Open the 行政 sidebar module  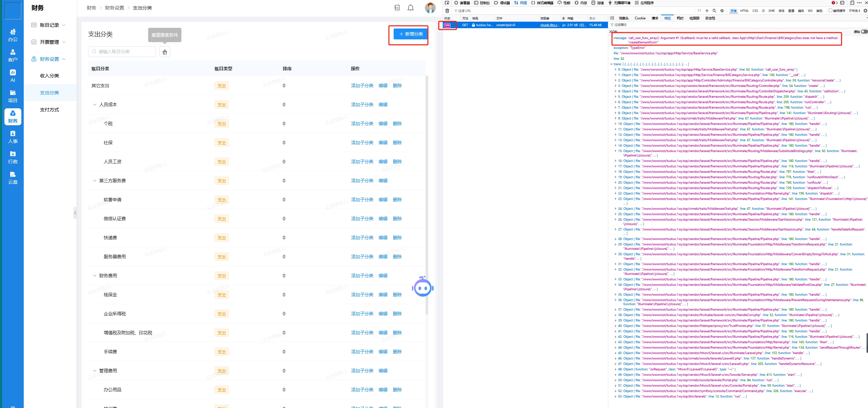13,157
